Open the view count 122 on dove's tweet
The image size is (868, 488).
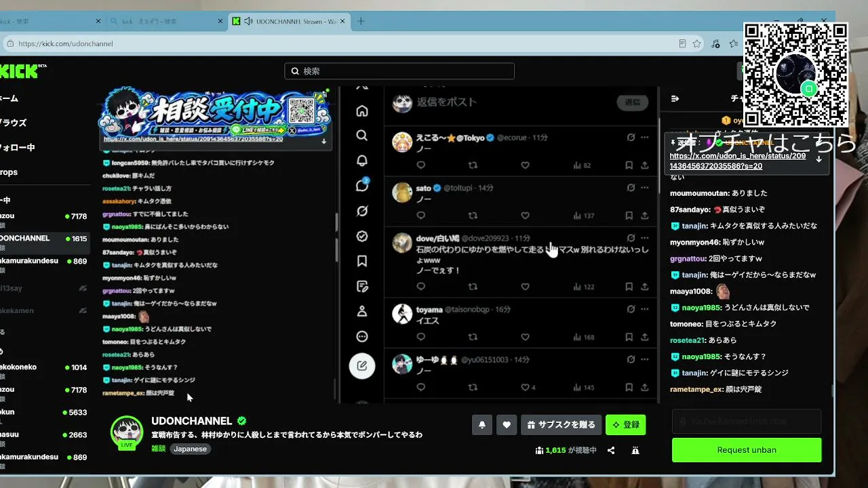(x=583, y=287)
